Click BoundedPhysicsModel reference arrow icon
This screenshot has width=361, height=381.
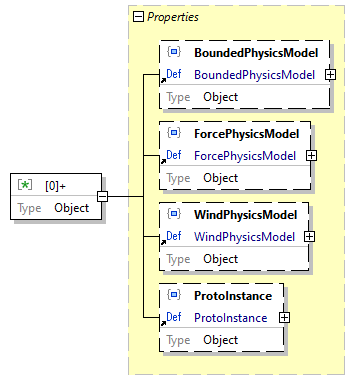(163, 80)
